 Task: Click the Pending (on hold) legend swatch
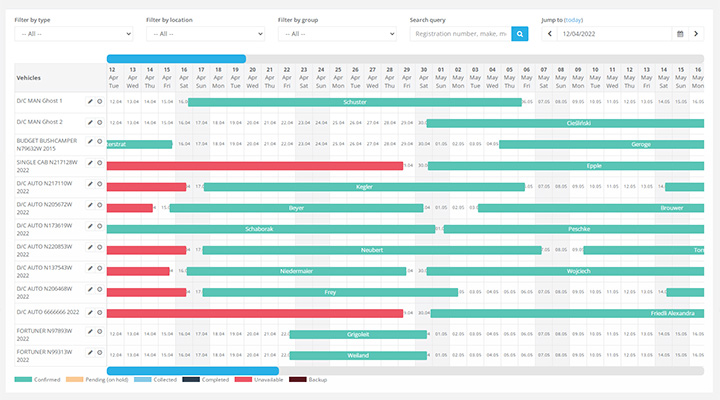[74, 380]
